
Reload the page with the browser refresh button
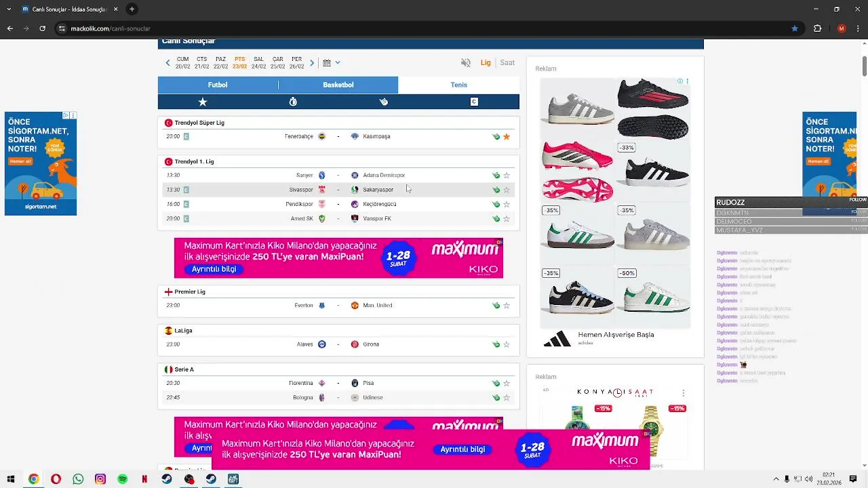(42, 28)
